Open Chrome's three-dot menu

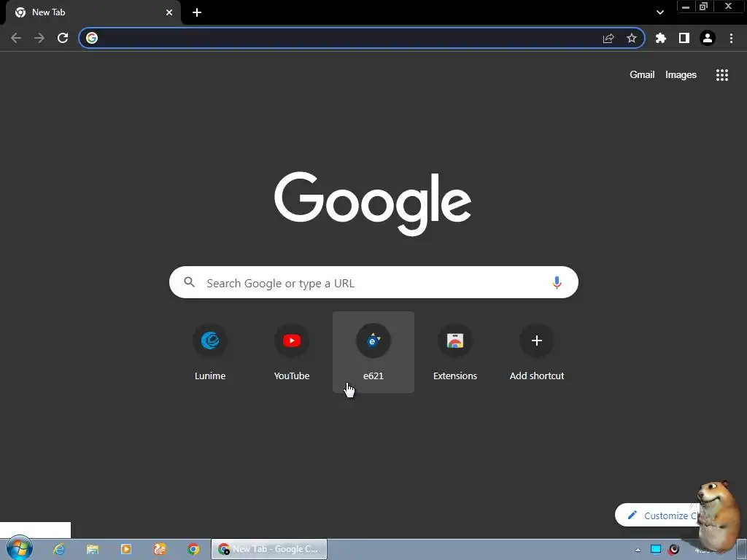point(731,38)
